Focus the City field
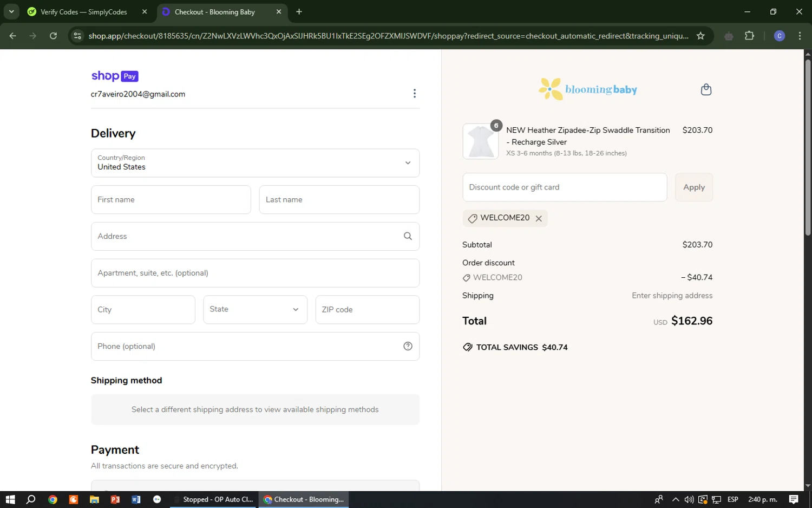This screenshot has width=812, height=508. click(143, 310)
